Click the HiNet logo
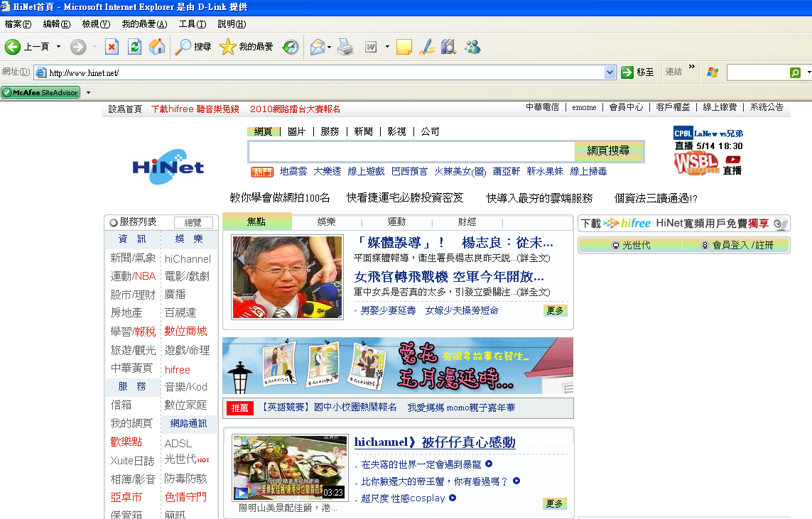The image size is (812, 519). [x=168, y=167]
